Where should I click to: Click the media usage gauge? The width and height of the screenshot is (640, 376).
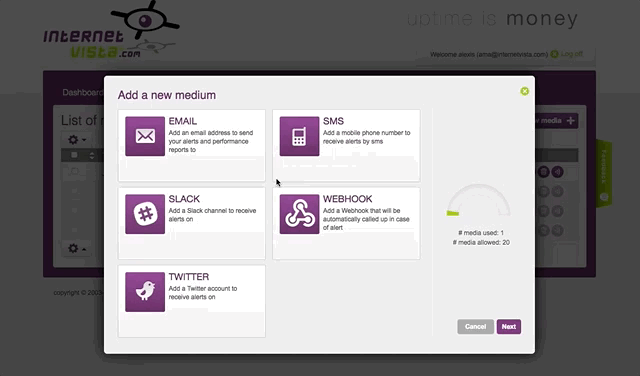pyautogui.click(x=478, y=200)
